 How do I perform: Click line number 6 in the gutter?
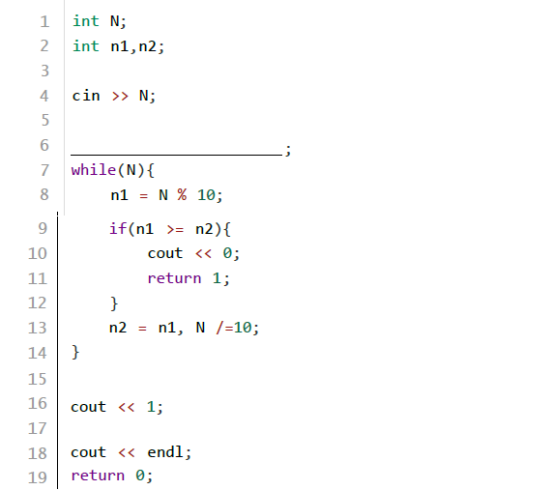(x=44, y=145)
